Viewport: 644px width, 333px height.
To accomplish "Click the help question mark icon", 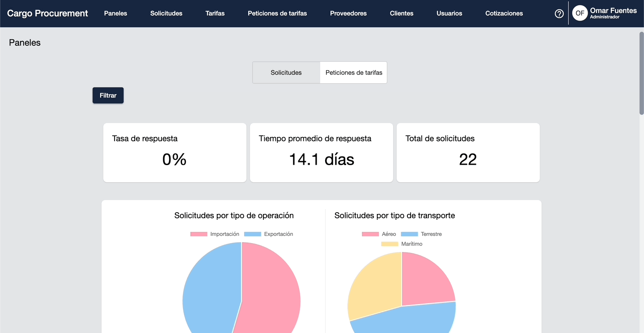I will [x=559, y=13].
